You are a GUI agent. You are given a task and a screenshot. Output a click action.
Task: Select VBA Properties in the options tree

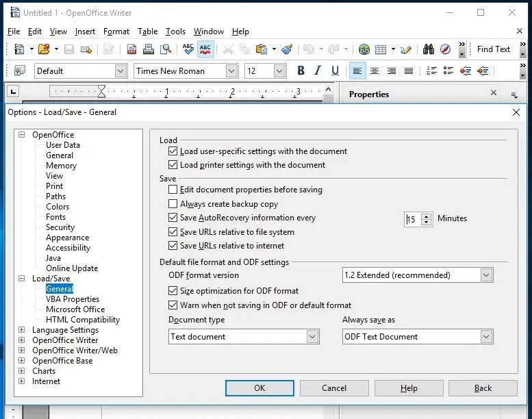(73, 299)
